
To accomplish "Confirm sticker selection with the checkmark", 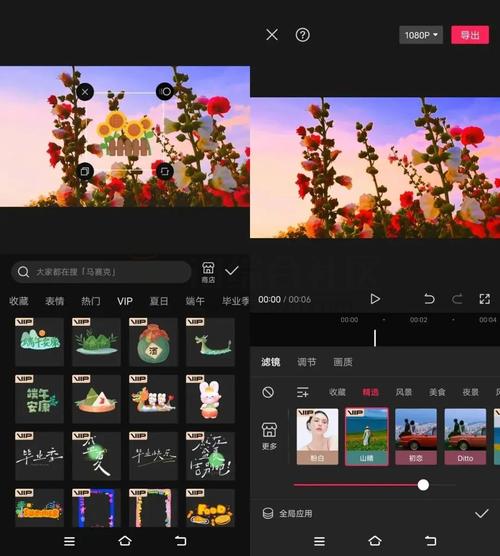I will click(232, 271).
